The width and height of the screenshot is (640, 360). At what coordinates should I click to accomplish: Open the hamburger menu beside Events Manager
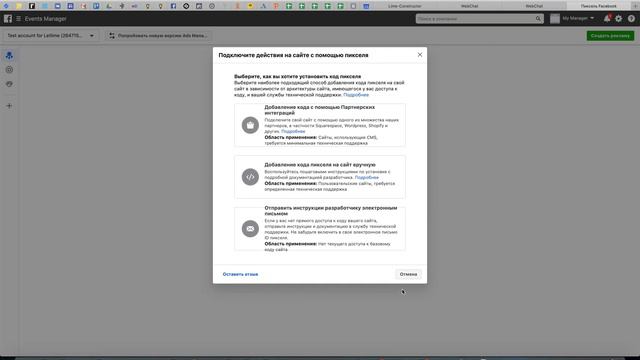click(x=18, y=19)
